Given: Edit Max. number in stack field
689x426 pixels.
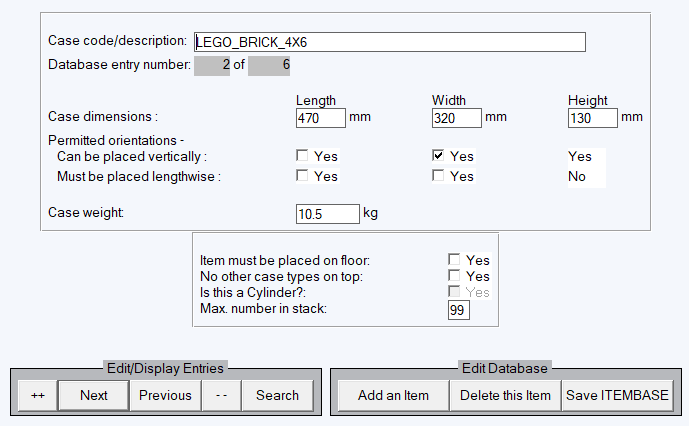Looking at the screenshot, I should (459, 310).
